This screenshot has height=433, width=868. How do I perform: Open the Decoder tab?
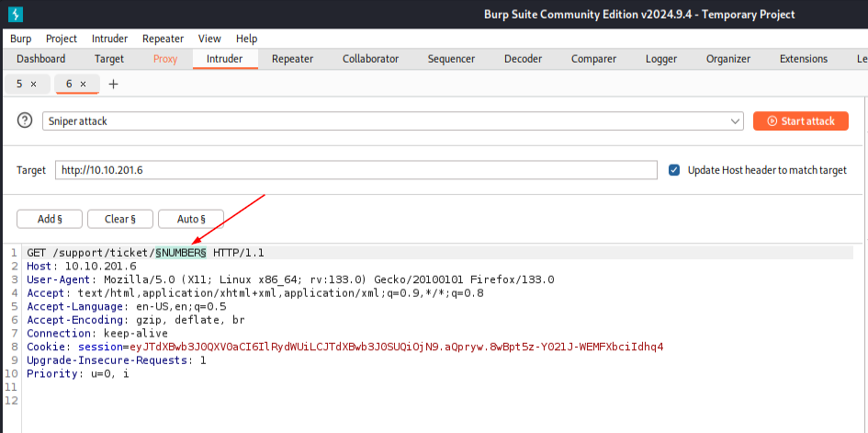tap(522, 59)
